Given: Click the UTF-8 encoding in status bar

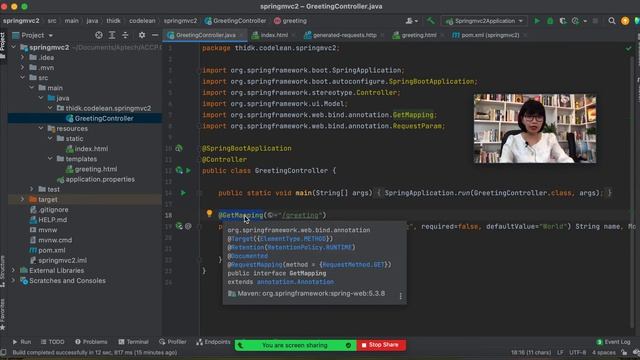Looking at the screenshot, I should coord(577,352).
